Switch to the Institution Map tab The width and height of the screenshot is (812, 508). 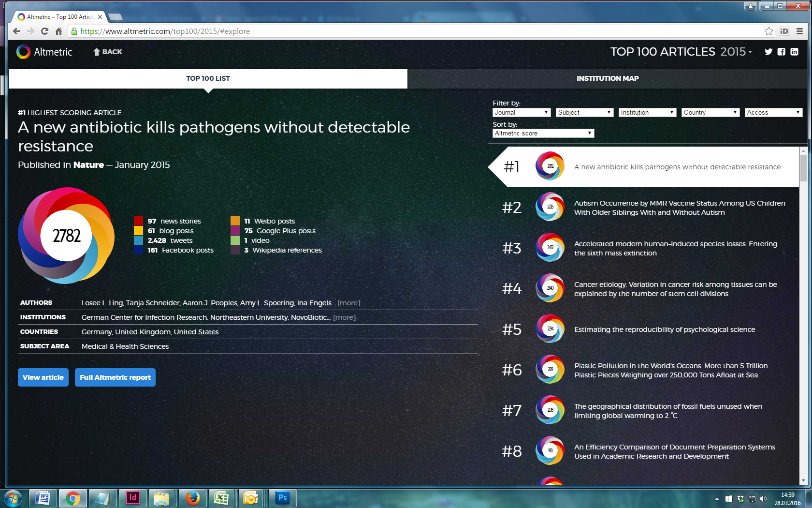tap(607, 78)
